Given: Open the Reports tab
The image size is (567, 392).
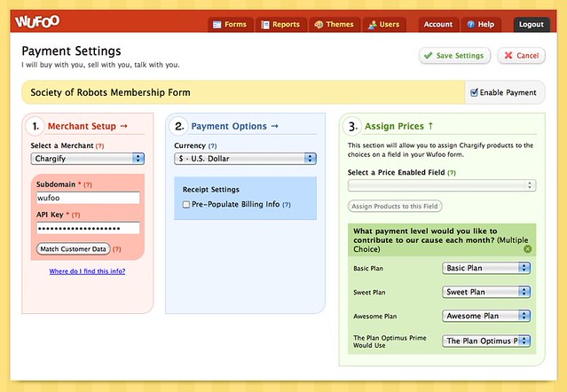Looking at the screenshot, I should click(x=281, y=25).
